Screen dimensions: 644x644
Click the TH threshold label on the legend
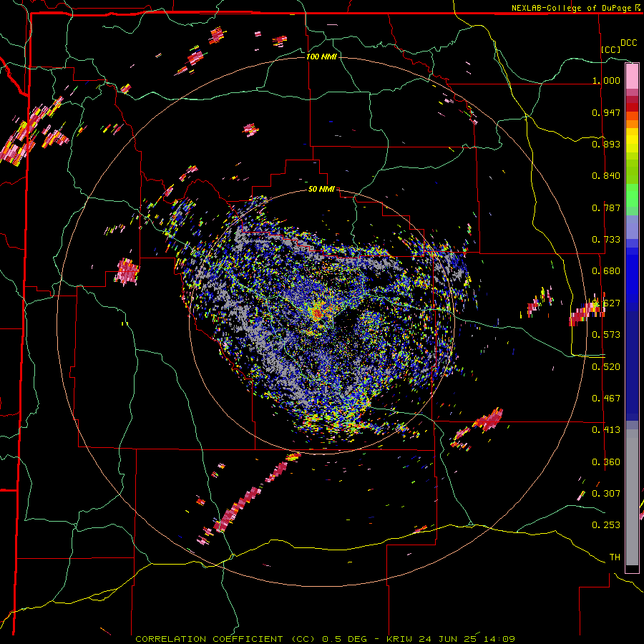point(615,557)
